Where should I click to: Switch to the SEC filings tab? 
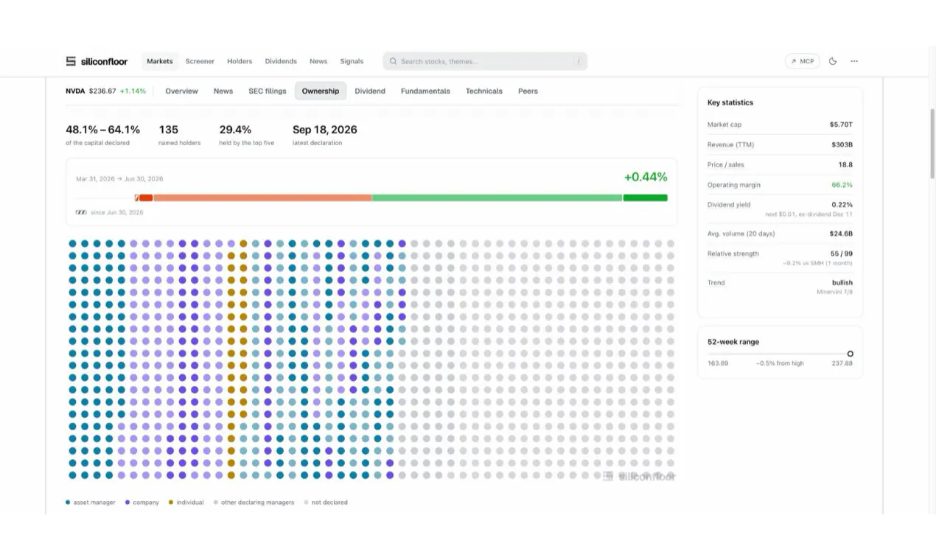coord(268,91)
